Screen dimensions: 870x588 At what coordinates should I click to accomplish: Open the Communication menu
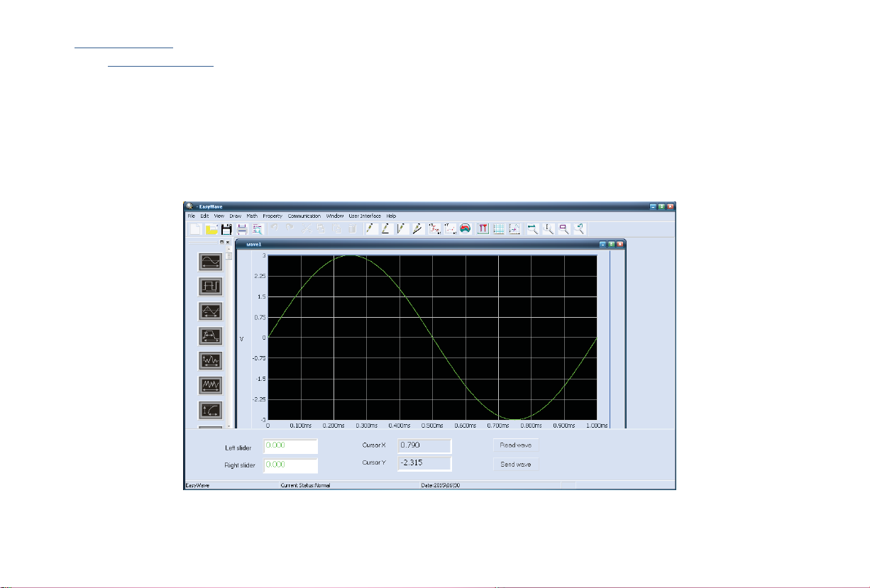click(x=304, y=216)
